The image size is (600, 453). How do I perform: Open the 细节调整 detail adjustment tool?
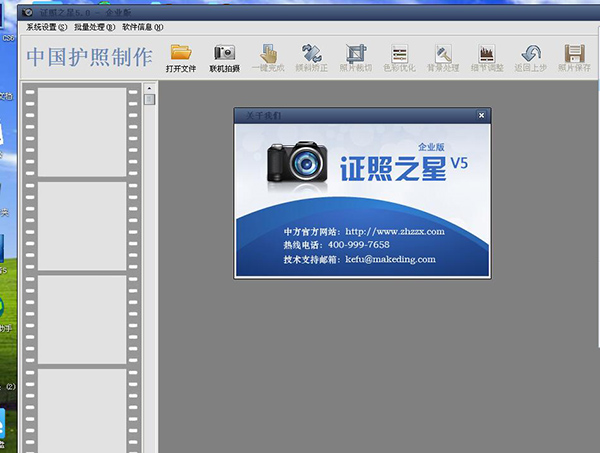(487, 58)
